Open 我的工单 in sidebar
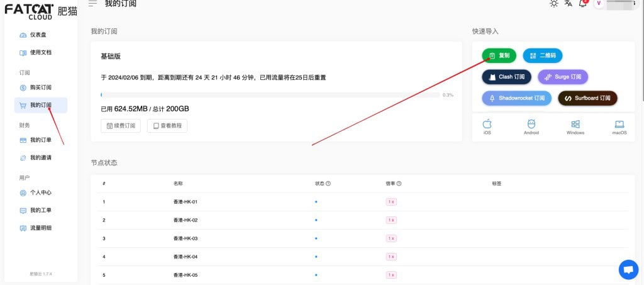 point(36,210)
